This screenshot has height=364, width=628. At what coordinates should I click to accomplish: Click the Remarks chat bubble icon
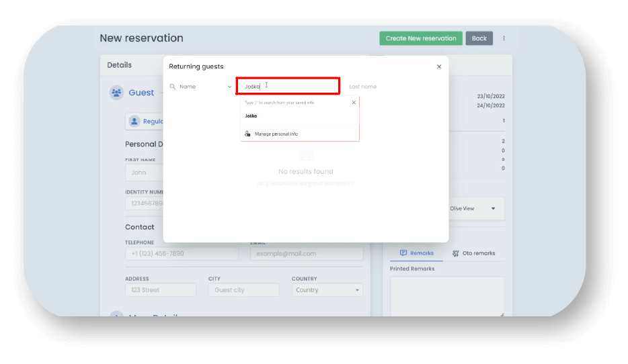(403, 253)
